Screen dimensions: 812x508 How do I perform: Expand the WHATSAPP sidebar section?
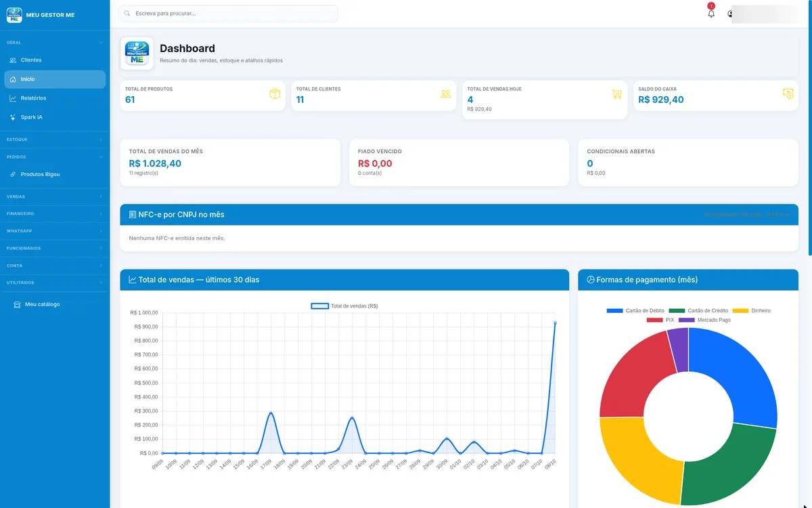(x=55, y=231)
